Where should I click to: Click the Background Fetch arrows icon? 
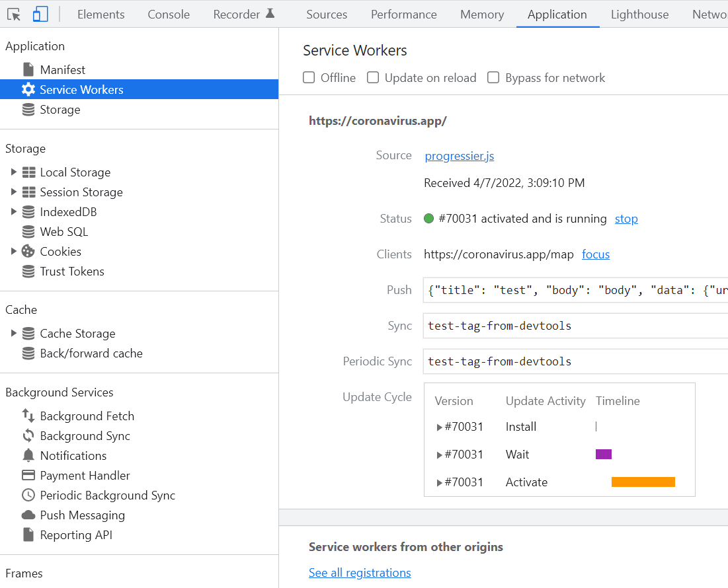(28, 416)
